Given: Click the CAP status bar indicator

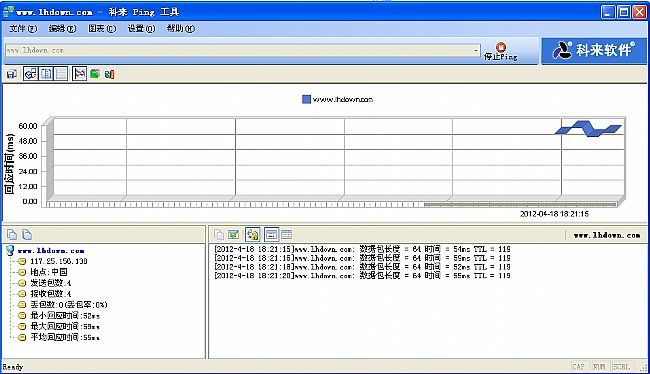Looking at the screenshot, I should coord(578,367).
